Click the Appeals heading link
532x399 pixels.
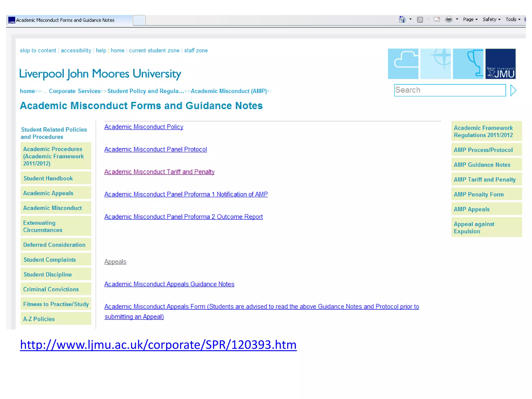pyautogui.click(x=115, y=262)
